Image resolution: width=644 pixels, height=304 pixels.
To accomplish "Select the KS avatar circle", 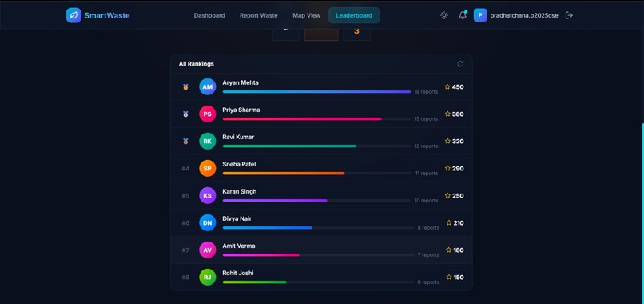I will (208, 195).
